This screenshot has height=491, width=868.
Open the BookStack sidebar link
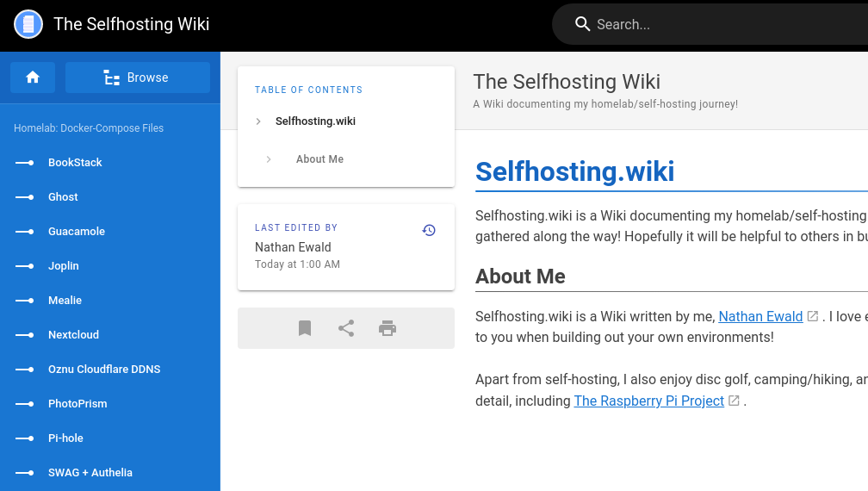75,163
